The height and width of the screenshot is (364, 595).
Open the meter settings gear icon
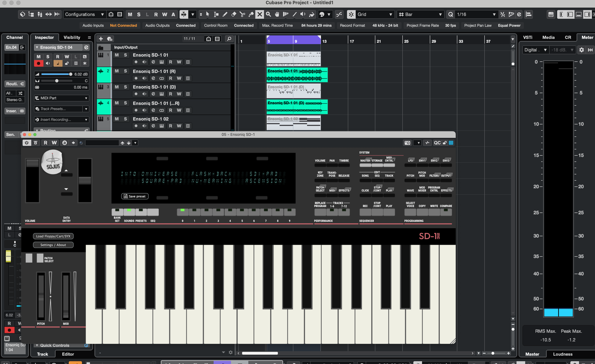[581, 50]
